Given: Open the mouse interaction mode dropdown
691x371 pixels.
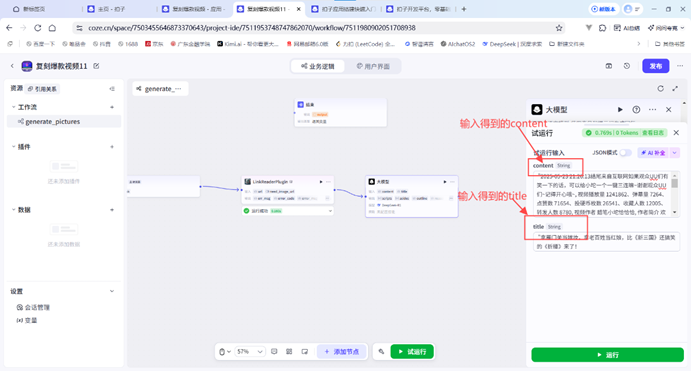Looking at the screenshot, I should (x=224, y=352).
